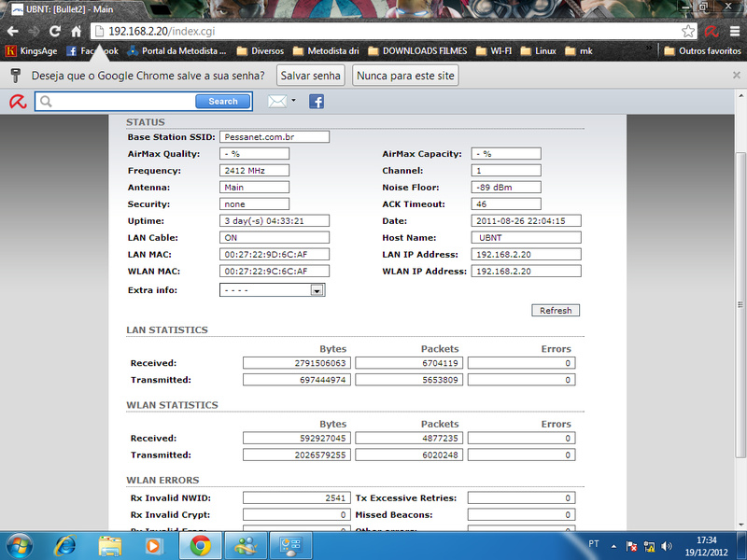The height and width of the screenshot is (560, 747).
Task: Click the Uptime value 3 day(-s) 04:33:21
Action: (275, 221)
